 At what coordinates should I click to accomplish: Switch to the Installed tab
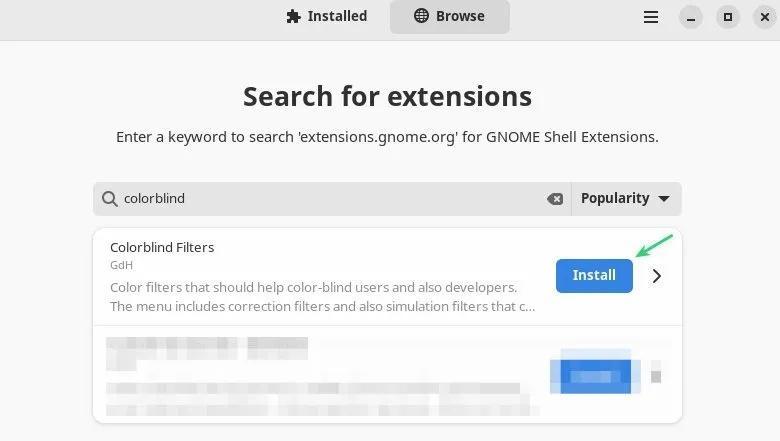[x=326, y=16]
